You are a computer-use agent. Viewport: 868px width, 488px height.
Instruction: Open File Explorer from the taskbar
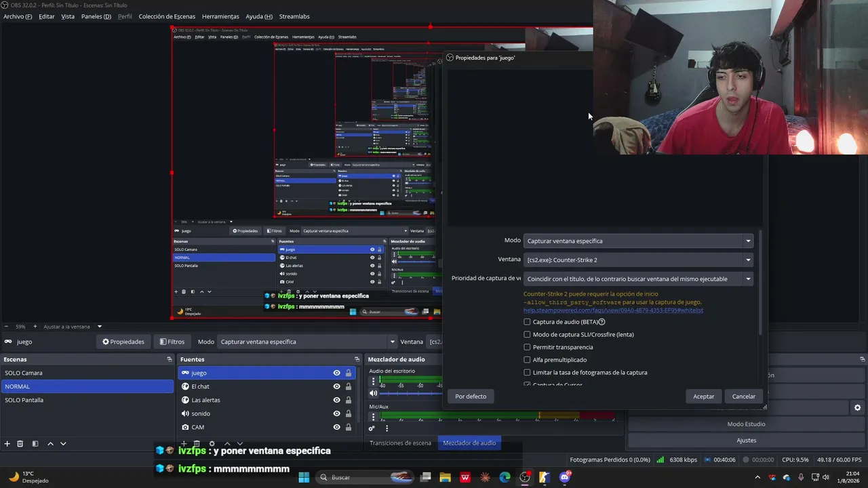click(446, 477)
